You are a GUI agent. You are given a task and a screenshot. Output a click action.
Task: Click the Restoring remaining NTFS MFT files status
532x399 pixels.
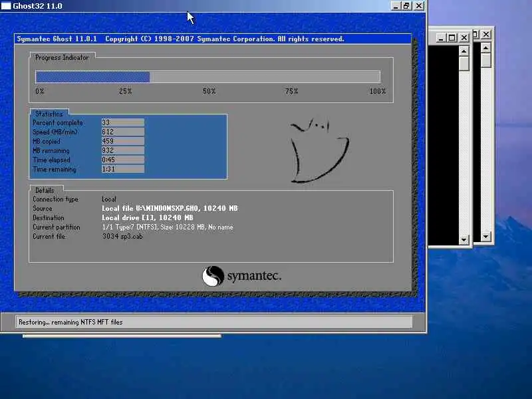70,322
